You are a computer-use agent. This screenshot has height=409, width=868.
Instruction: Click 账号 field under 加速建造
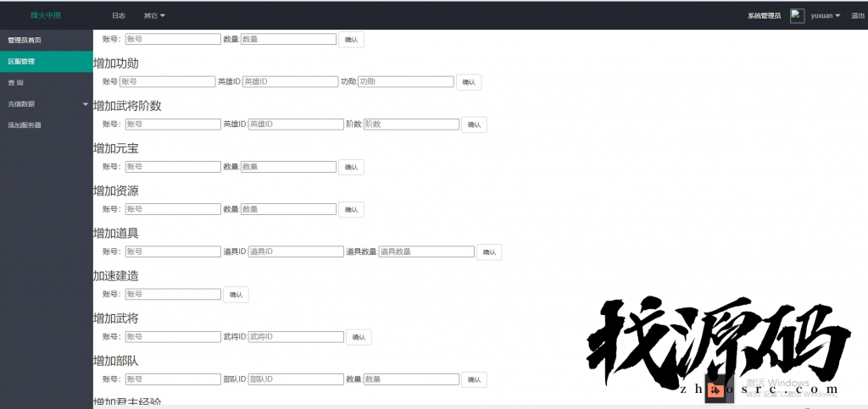click(x=173, y=295)
